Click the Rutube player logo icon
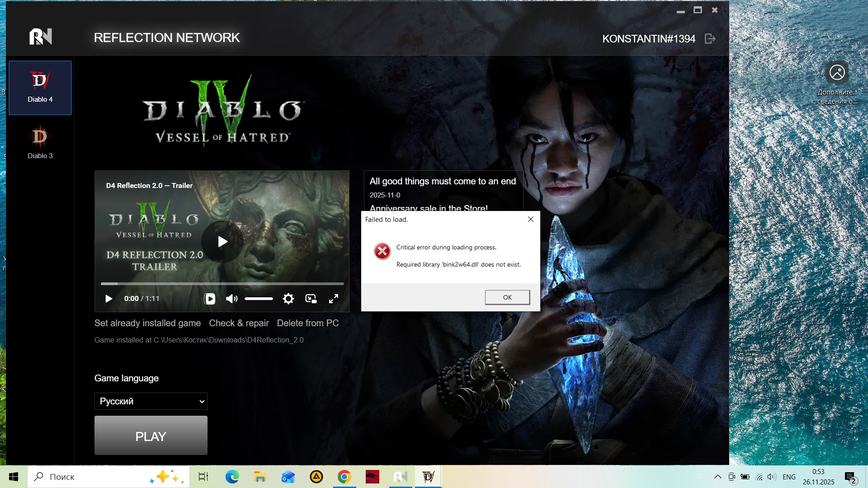868x488 pixels. [x=210, y=299]
